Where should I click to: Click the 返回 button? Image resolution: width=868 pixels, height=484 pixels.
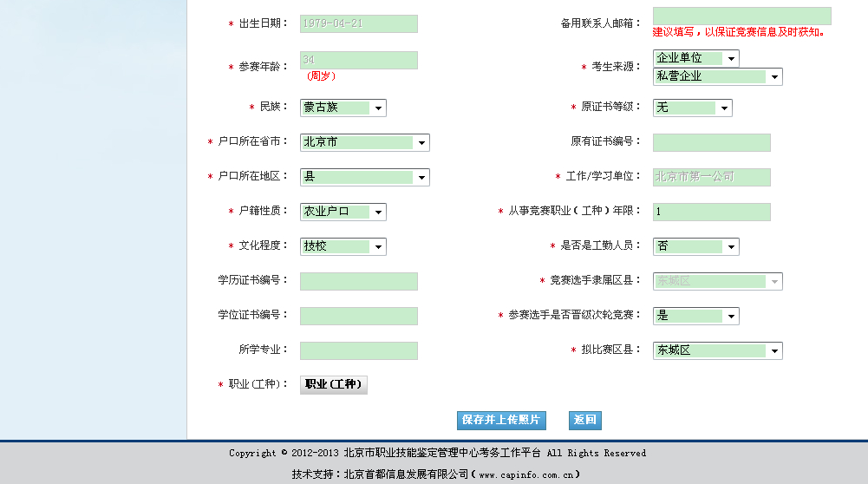[584, 420]
